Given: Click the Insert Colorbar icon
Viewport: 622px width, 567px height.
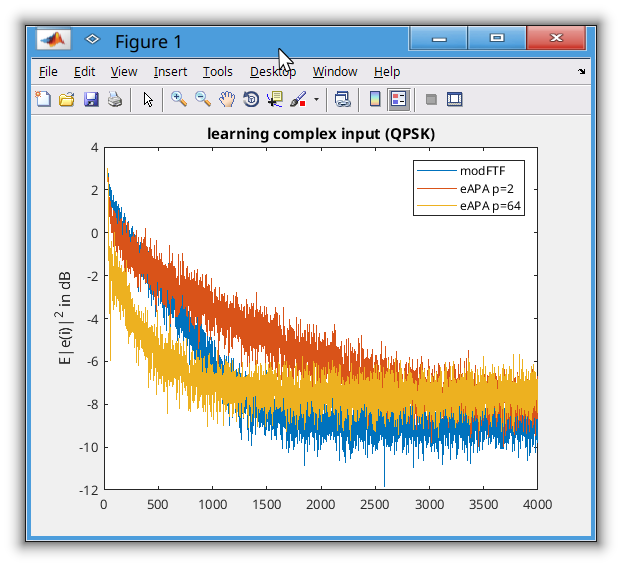Looking at the screenshot, I should (x=375, y=99).
